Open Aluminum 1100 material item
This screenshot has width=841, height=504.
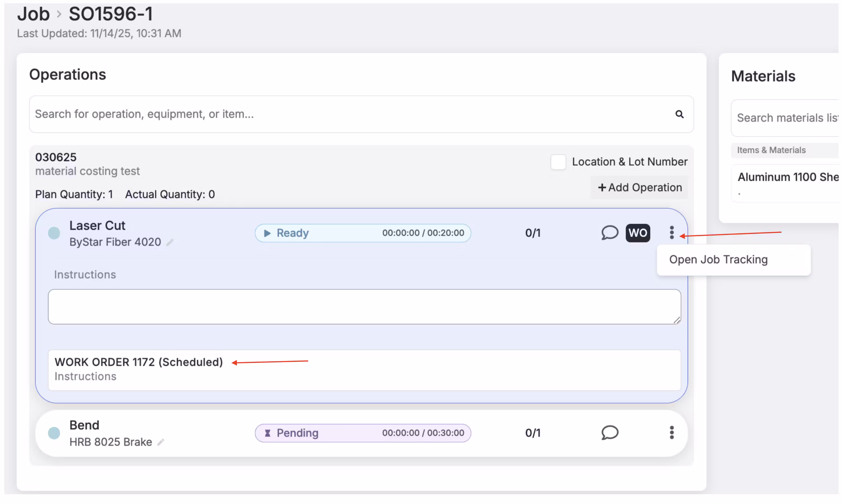787,178
